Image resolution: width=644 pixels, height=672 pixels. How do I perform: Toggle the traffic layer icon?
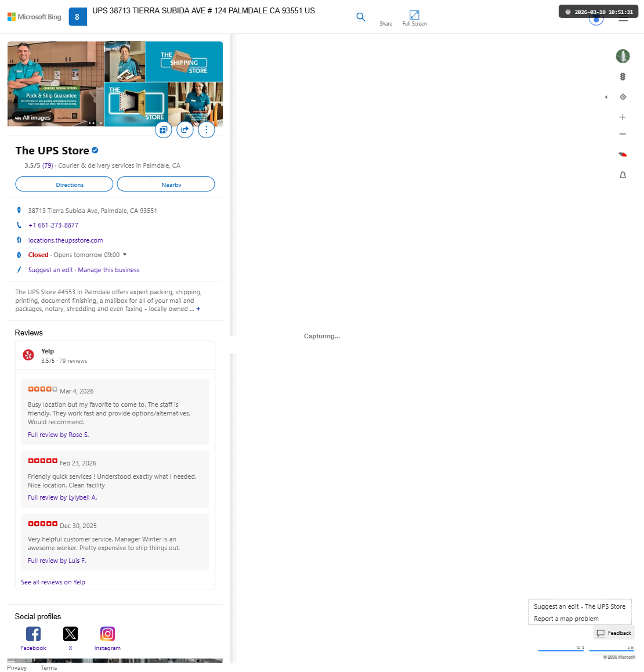623,77
